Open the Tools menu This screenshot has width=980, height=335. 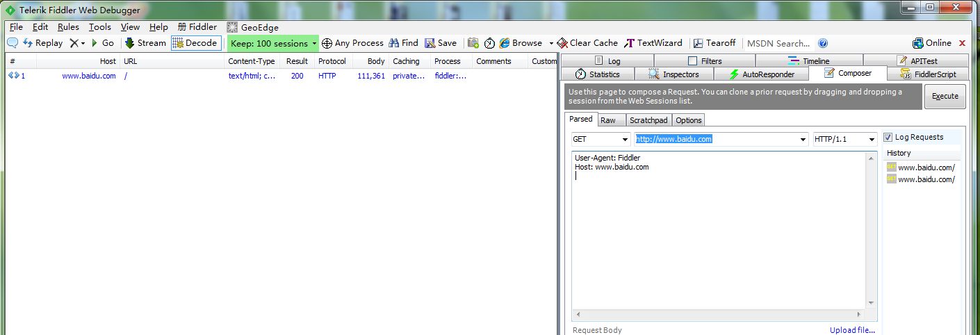pyautogui.click(x=100, y=27)
